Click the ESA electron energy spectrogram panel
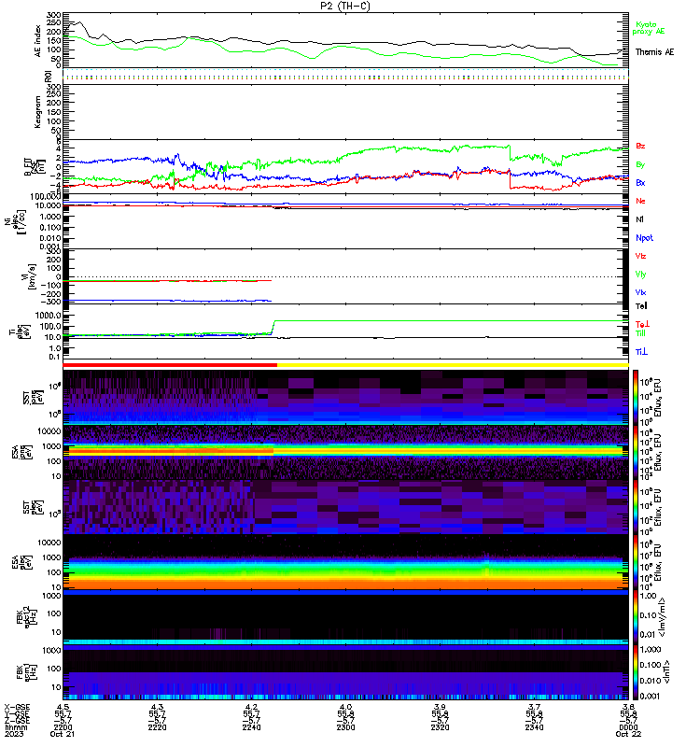Image resolution: width=700 pixels, height=747 pixels. click(x=345, y=562)
